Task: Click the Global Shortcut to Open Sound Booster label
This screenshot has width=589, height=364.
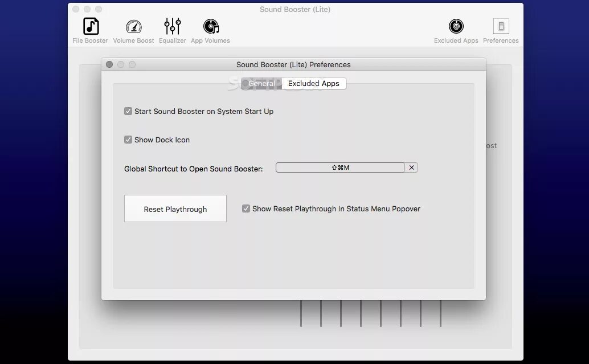Action: click(194, 169)
